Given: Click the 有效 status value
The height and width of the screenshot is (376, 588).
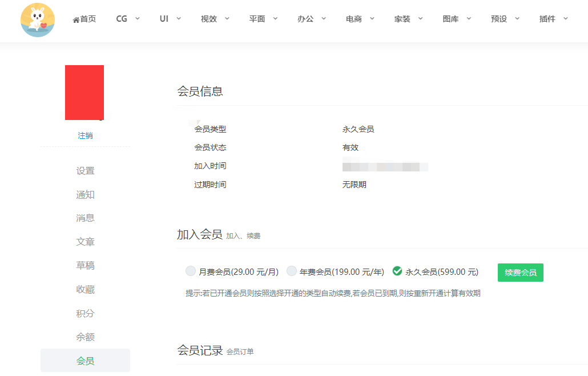Looking at the screenshot, I should coord(351,147).
